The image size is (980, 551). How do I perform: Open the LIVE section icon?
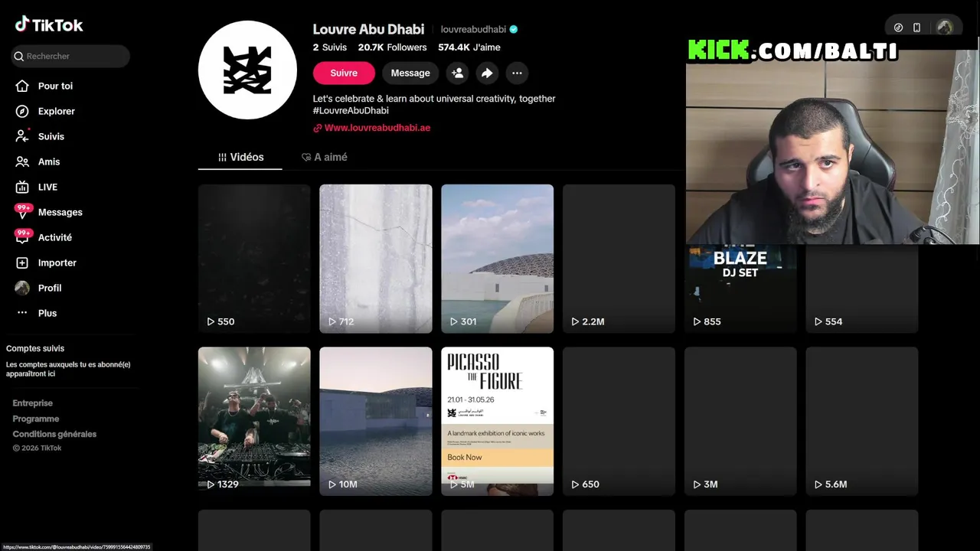[x=22, y=187]
